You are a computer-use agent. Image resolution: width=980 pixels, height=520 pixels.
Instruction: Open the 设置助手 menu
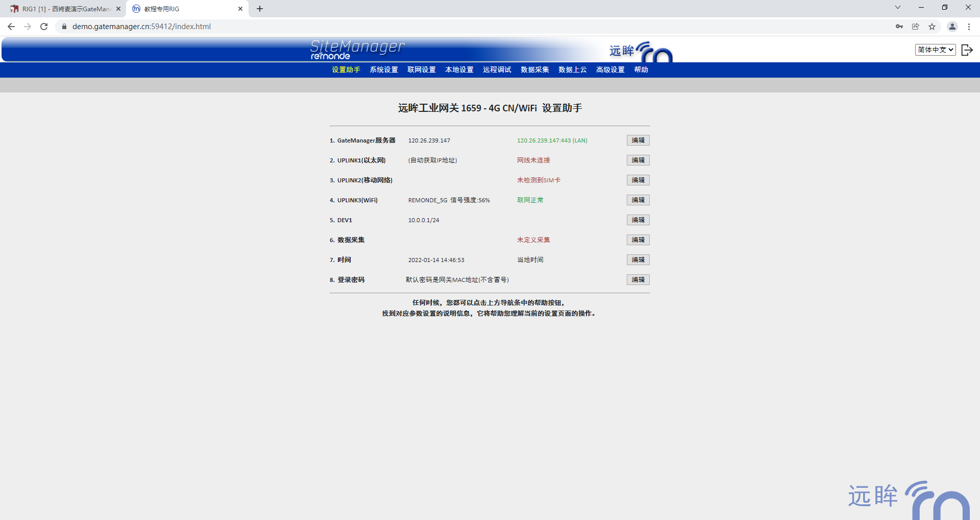pyautogui.click(x=346, y=70)
